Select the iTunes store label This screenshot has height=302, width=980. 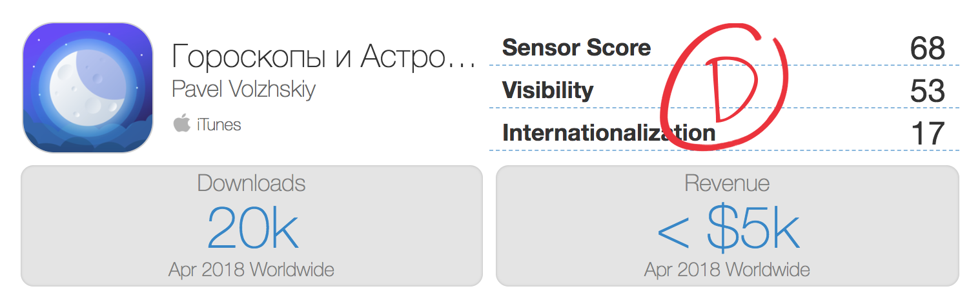(x=219, y=124)
